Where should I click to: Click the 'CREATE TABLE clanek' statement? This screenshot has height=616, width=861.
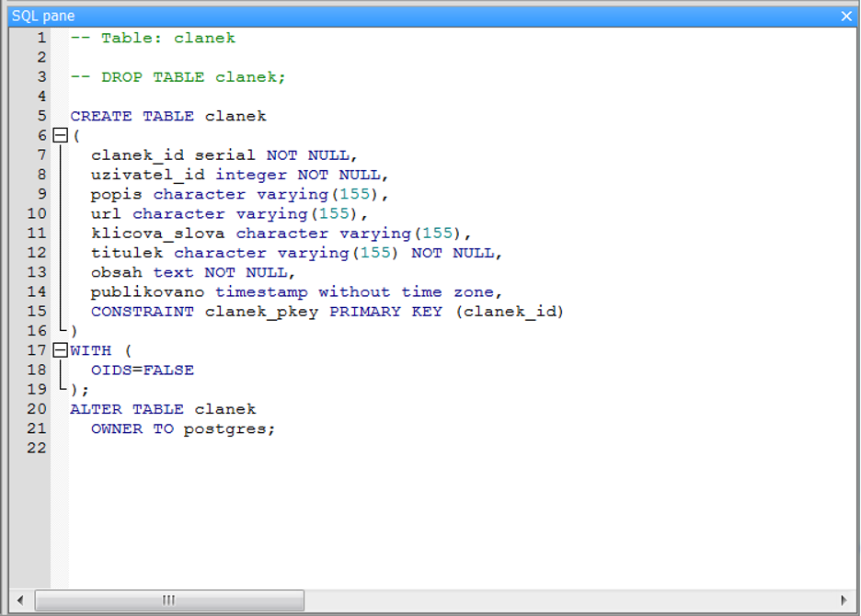(168, 116)
